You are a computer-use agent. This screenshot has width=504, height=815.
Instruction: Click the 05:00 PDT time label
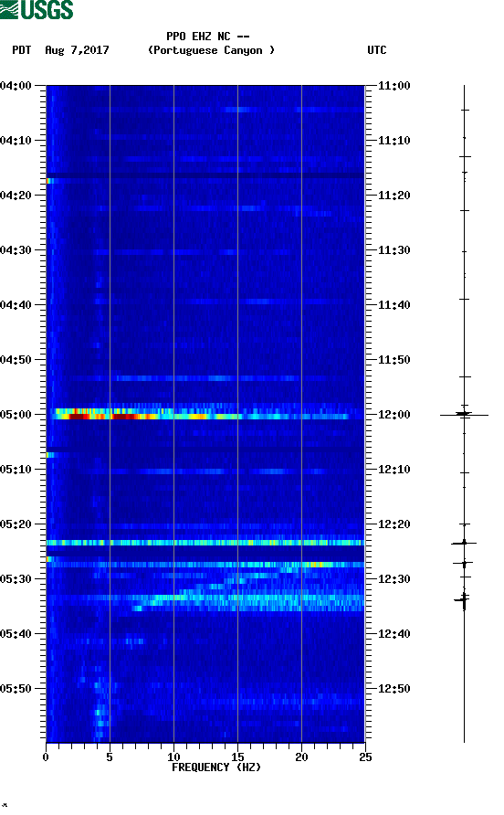(x=16, y=415)
